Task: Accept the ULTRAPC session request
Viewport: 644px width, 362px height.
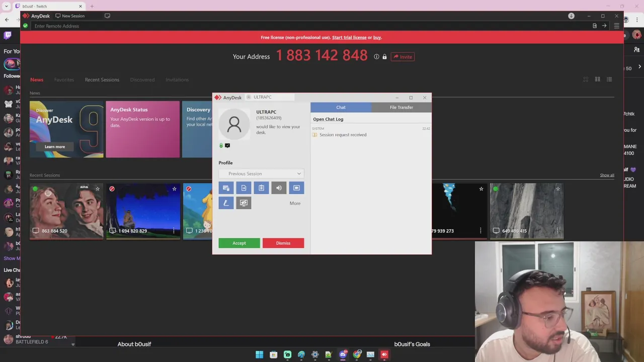Action: click(x=239, y=243)
